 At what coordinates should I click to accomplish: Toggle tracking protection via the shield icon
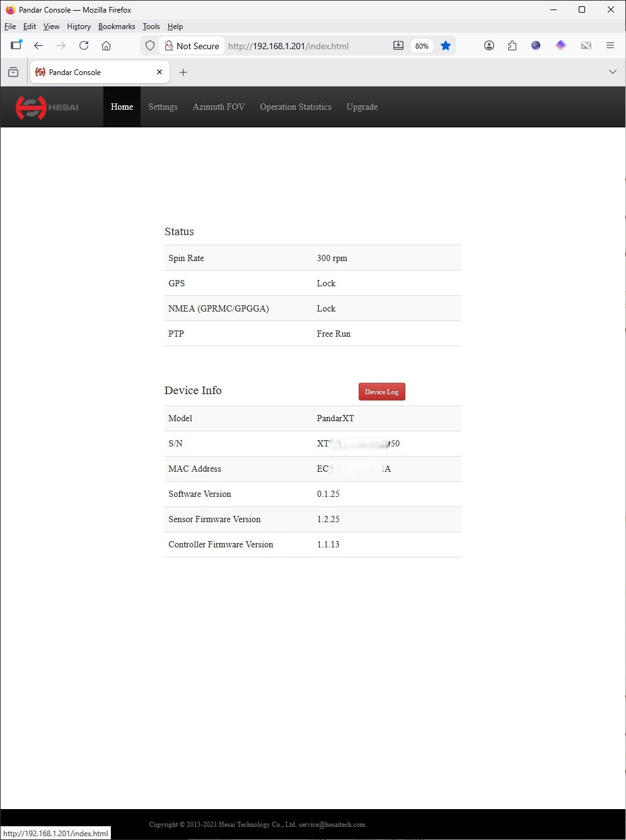(x=149, y=45)
